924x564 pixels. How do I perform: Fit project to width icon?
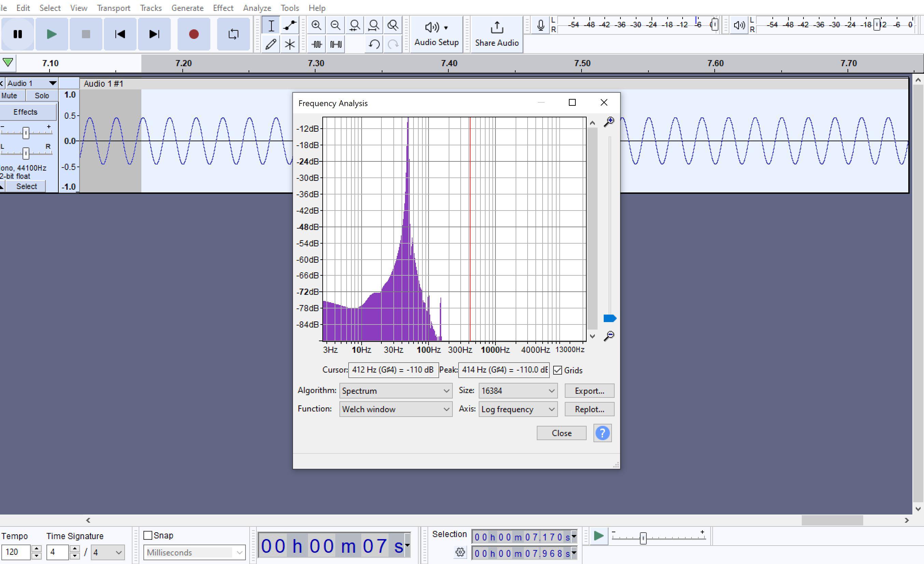tap(374, 25)
